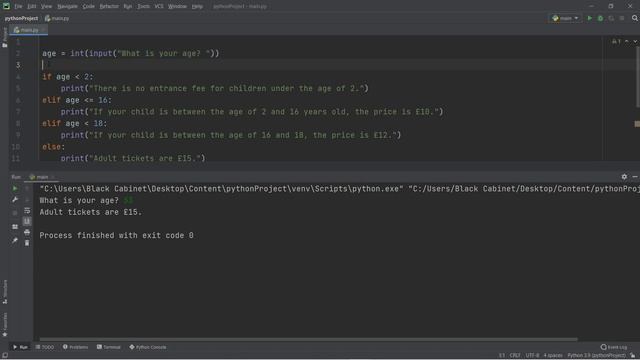The height and width of the screenshot is (360, 640).
Task: Open run configuration via the wrench icon
Action: coord(15,200)
